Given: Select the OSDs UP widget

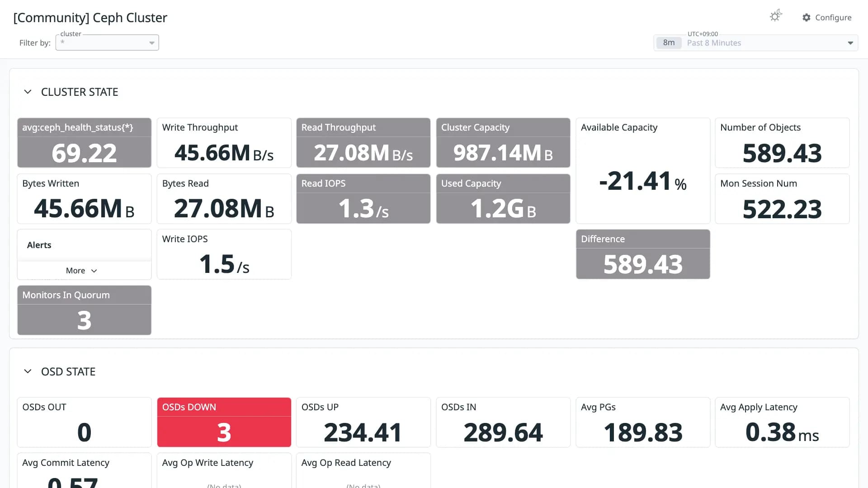Looking at the screenshot, I should coord(363,422).
